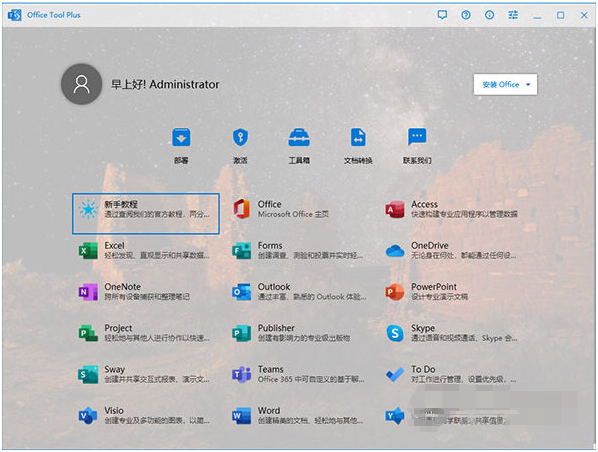Click the Outlook title text

(x=274, y=286)
